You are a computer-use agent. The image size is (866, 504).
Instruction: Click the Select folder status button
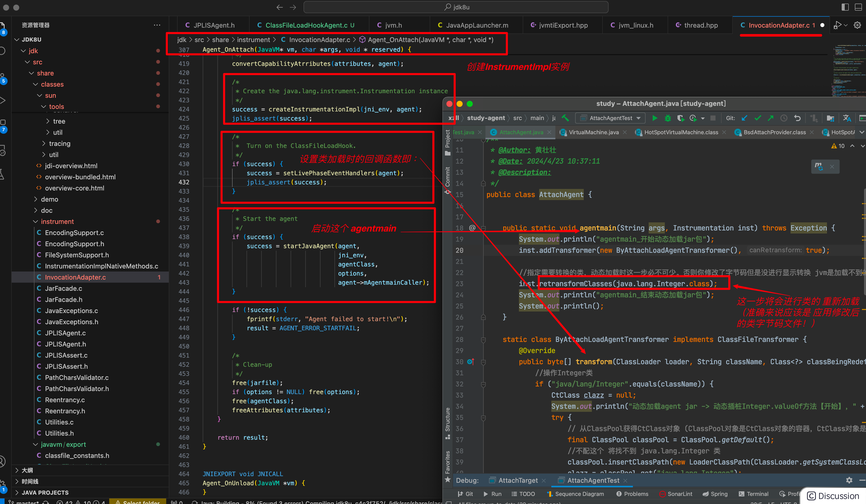138,502
